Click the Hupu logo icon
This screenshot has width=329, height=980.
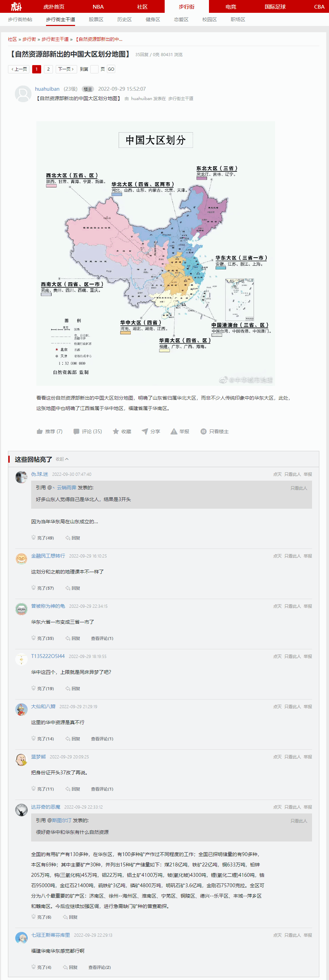pos(16,7)
